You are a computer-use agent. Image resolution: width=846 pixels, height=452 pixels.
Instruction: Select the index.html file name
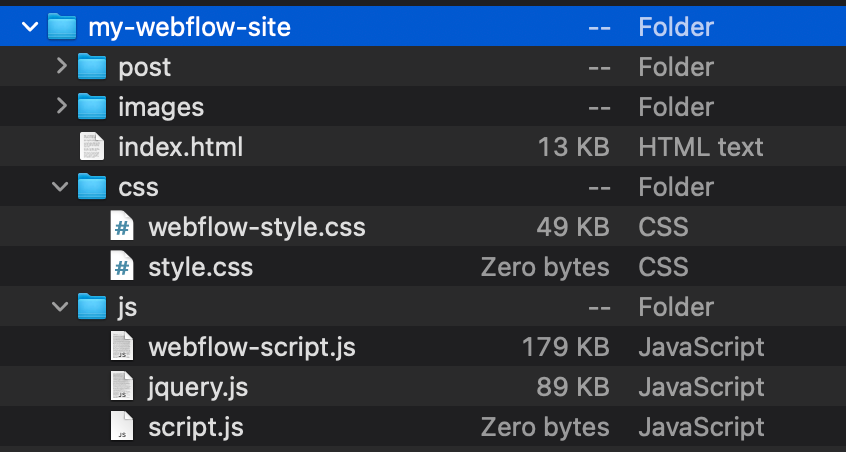coord(181,147)
